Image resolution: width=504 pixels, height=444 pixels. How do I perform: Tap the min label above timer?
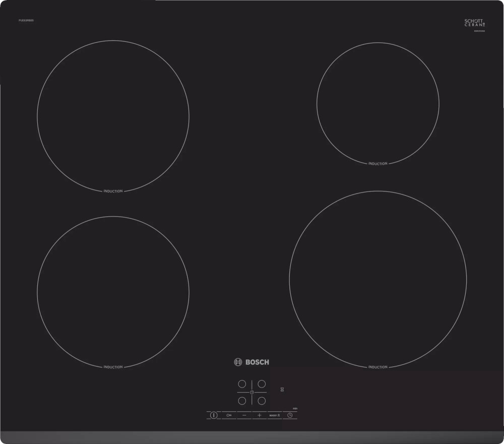click(x=295, y=409)
